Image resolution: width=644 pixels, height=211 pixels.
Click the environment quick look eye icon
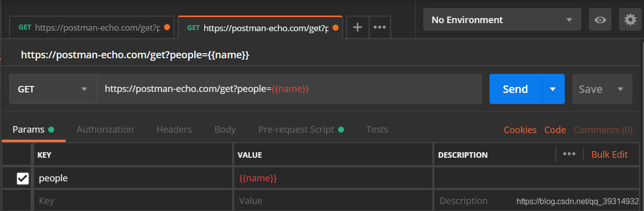click(599, 20)
